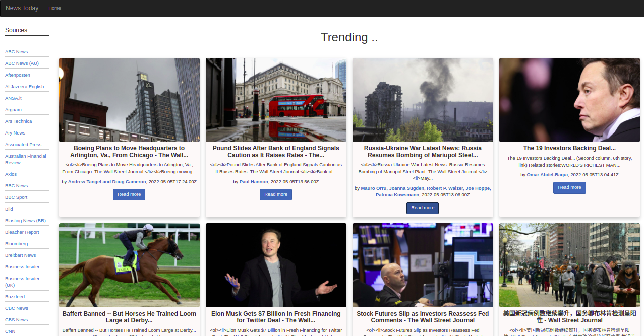Open the Home menu item

point(54,8)
